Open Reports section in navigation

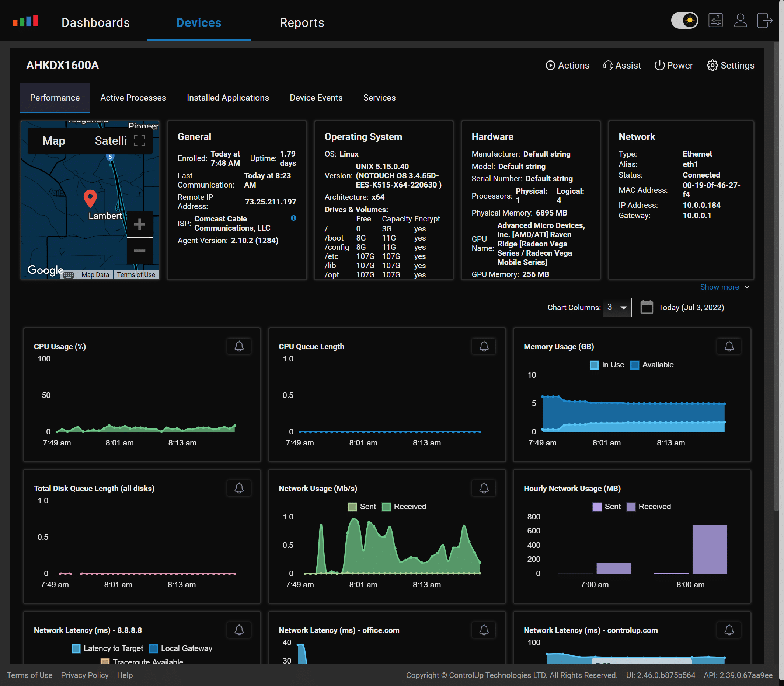click(x=302, y=22)
